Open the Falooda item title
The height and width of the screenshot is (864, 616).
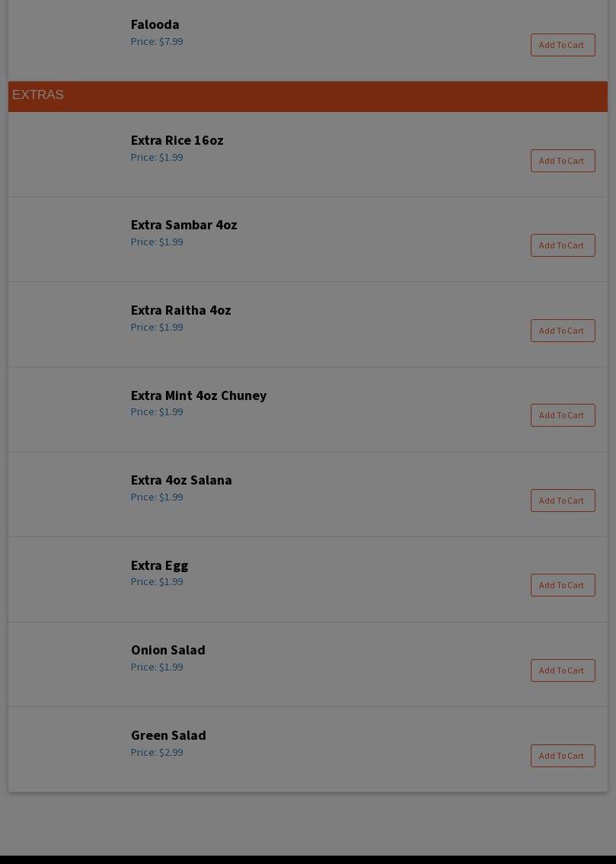coord(155,24)
